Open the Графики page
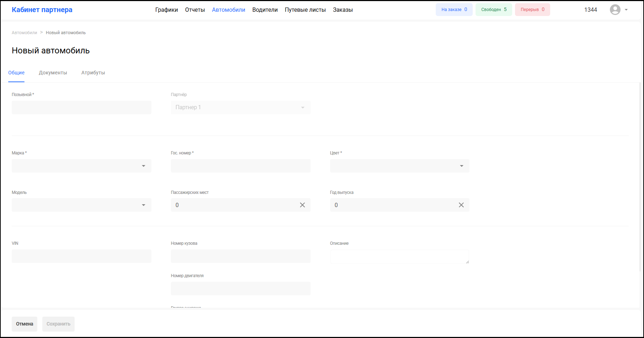The image size is (644, 338). 166,10
